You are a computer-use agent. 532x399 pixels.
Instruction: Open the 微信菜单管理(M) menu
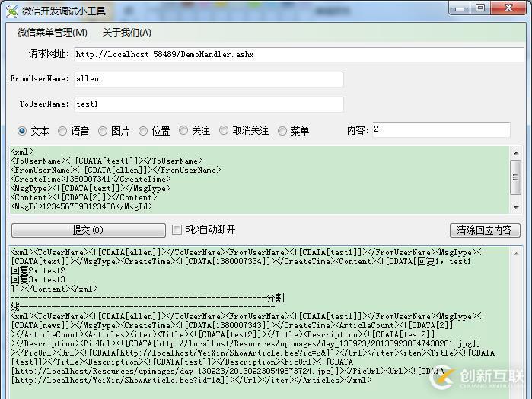coord(53,33)
